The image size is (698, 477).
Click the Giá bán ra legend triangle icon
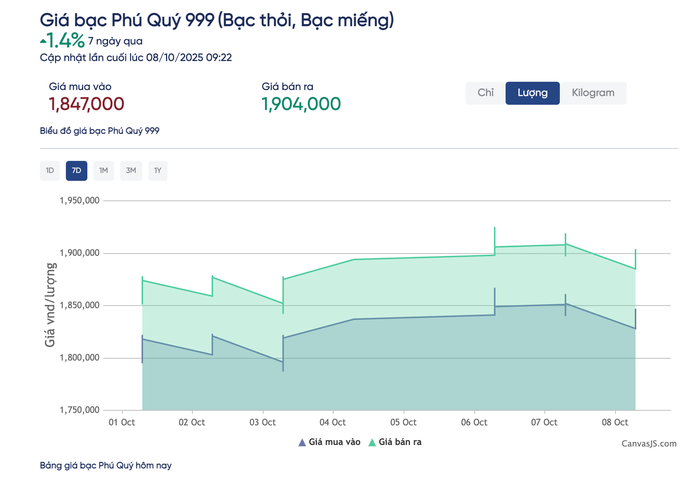click(x=372, y=441)
